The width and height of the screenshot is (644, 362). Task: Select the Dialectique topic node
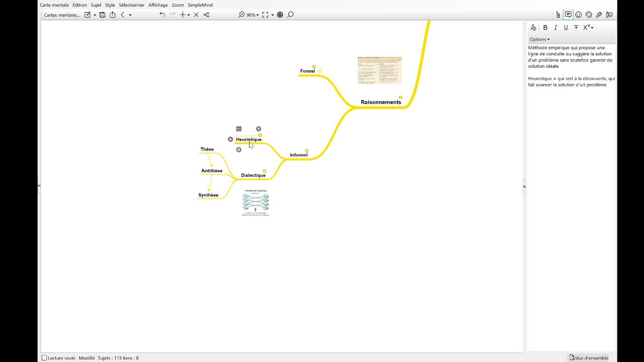point(253,175)
